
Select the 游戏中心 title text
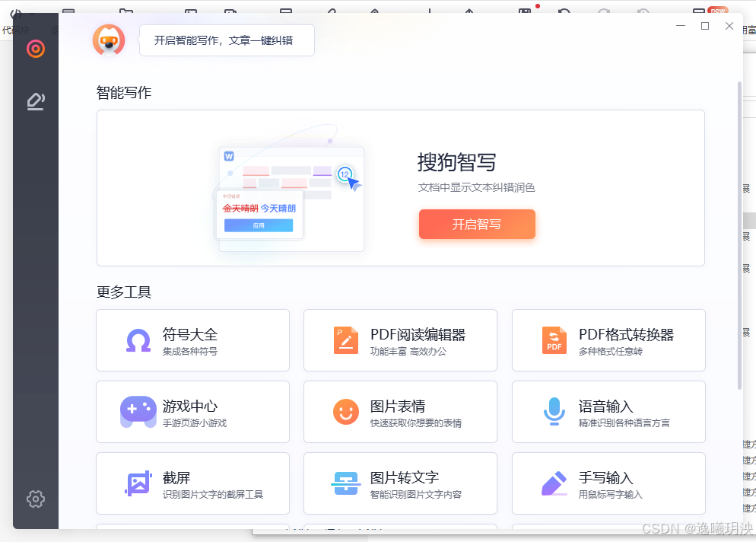coord(190,406)
